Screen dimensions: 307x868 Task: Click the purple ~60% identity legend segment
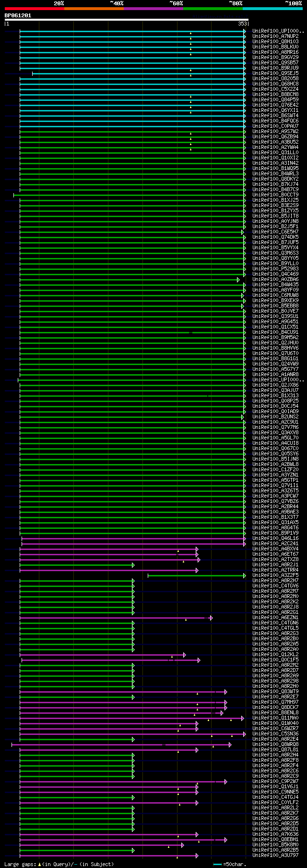click(x=153, y=8)
